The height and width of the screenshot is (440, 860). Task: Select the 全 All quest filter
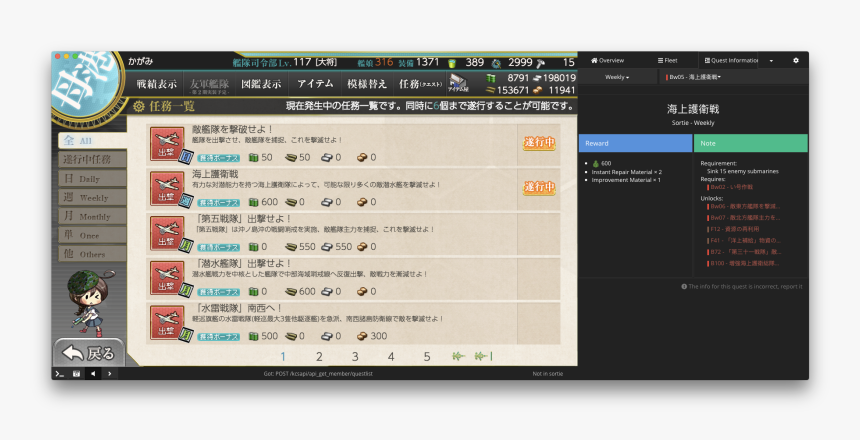click(x=92, y=140)
